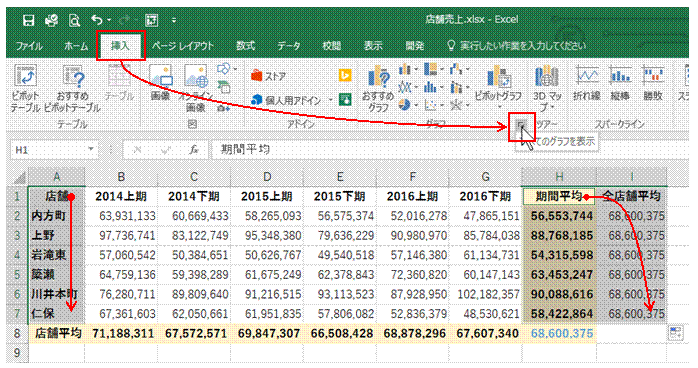This screenshot has height=368, width=698.
Task: Switch to the ページ レイアウト tab
Action: [x=183, y=46]
